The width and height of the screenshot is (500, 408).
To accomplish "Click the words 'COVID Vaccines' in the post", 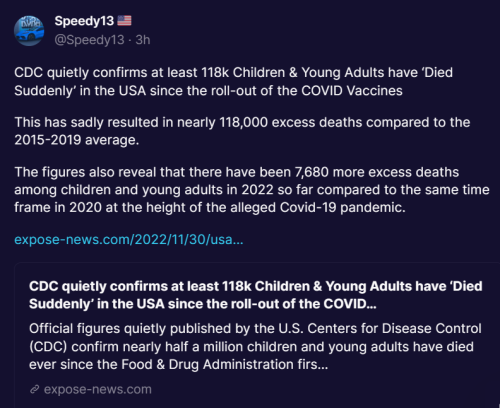I will pyautogui.click(x=352, y=91).
